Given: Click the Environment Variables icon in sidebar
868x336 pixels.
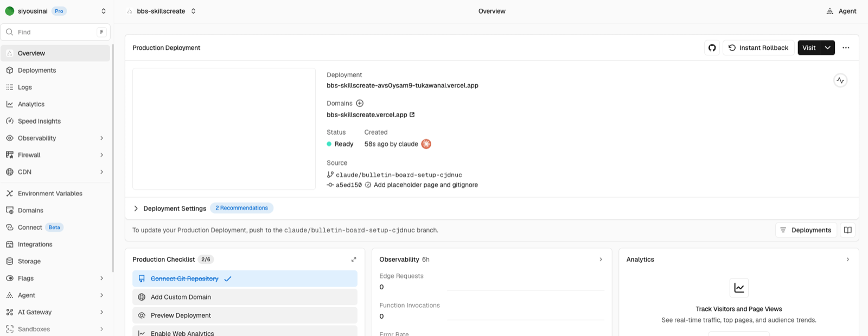Looking at the screenshot, I should (x=10, y=193).
